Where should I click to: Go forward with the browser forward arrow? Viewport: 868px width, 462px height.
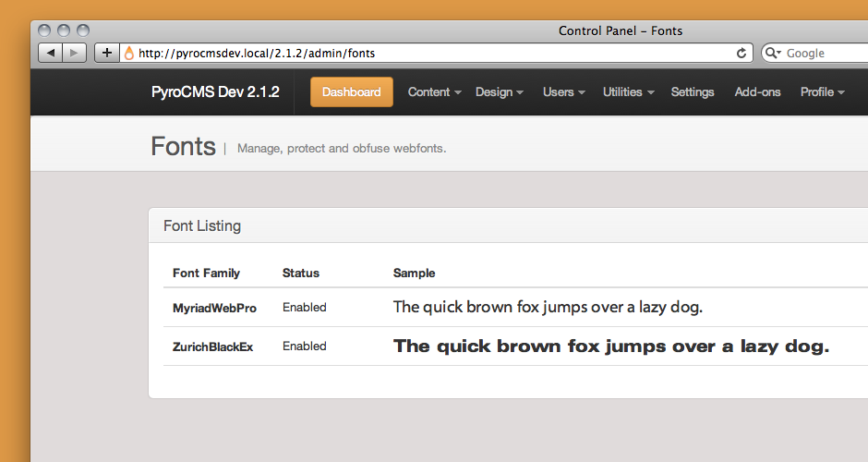click(74, 54)
